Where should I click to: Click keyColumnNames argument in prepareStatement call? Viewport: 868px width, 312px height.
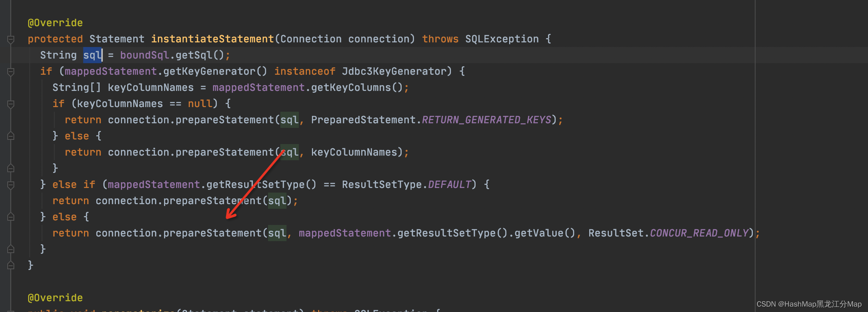tap(354, 152)
